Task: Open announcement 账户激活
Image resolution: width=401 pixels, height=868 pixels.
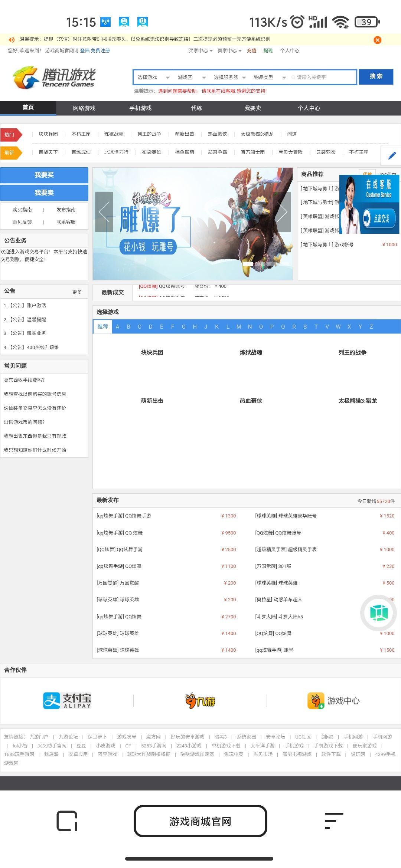Action: click(x=25, y=305)
